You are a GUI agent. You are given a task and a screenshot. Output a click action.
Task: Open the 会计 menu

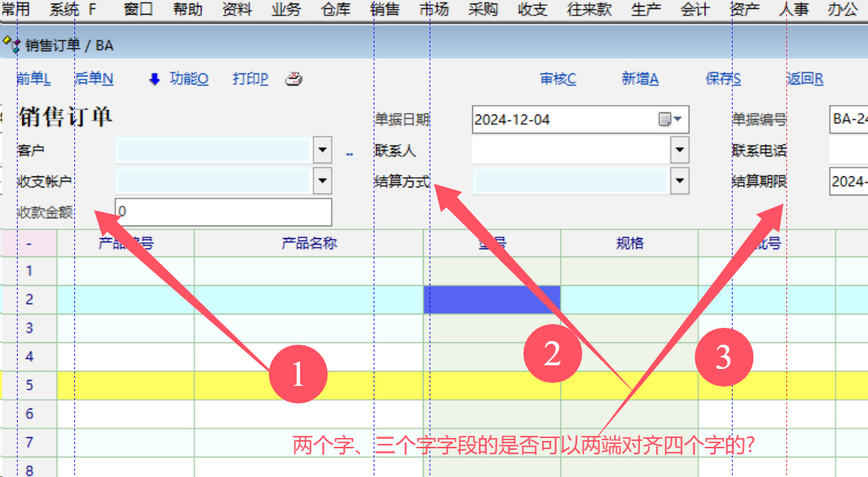(694, 10)
